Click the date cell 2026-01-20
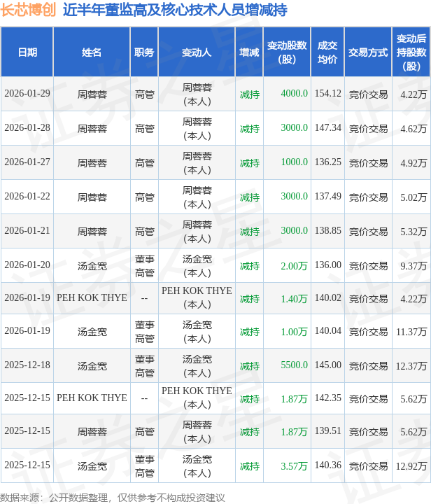This screenshot has width=431, height=504. [x=27, y=265]
